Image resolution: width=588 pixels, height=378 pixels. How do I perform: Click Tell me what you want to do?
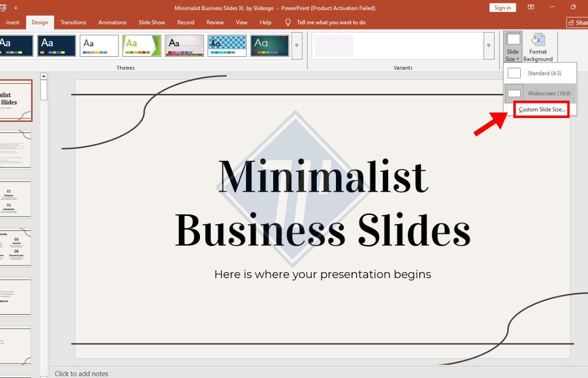pyautogui.click(x=331, y=23)
